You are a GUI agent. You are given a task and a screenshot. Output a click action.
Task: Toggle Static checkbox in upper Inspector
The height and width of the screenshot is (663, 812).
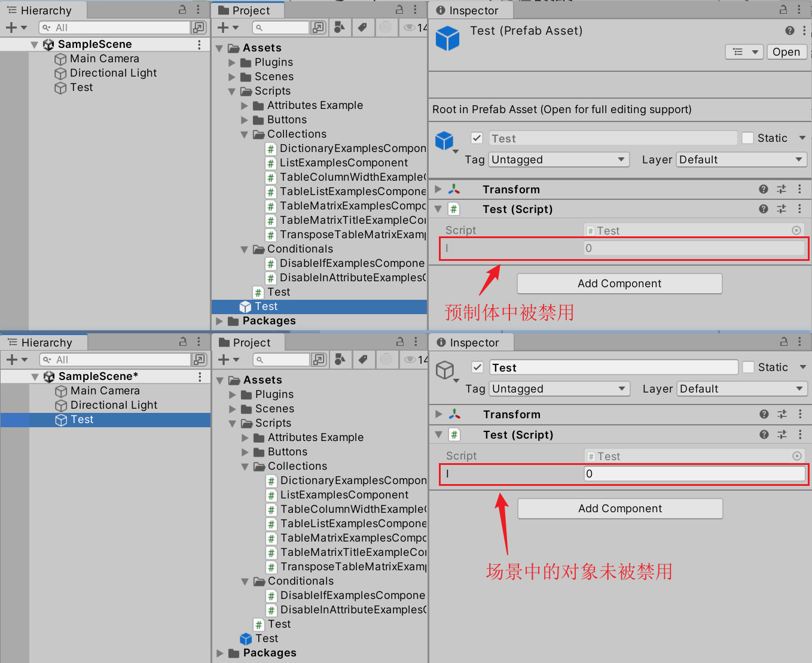(x=747, y=138)
